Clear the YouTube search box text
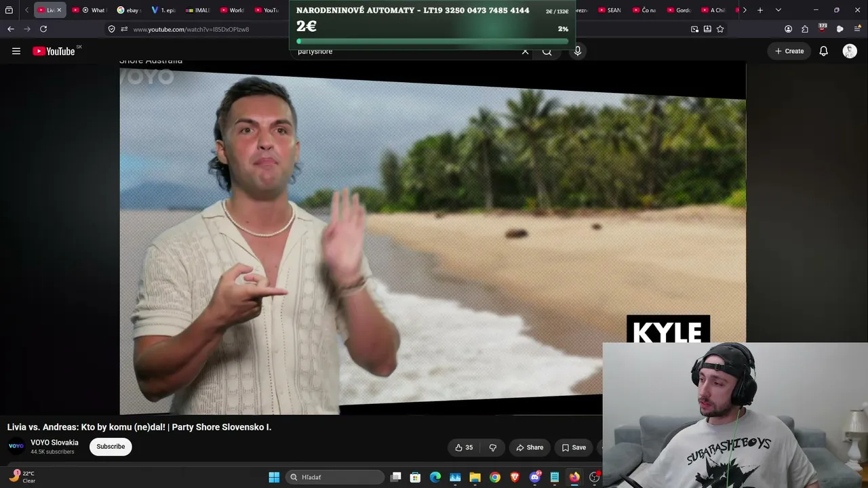This screenshot has height=488, width=868. [525, 52]
